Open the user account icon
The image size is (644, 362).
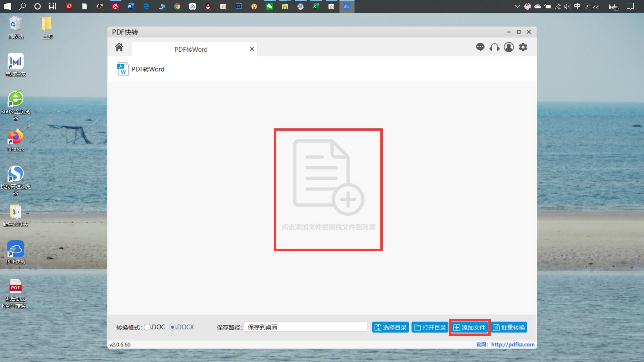pyautogui.click(x=509, y=47)
